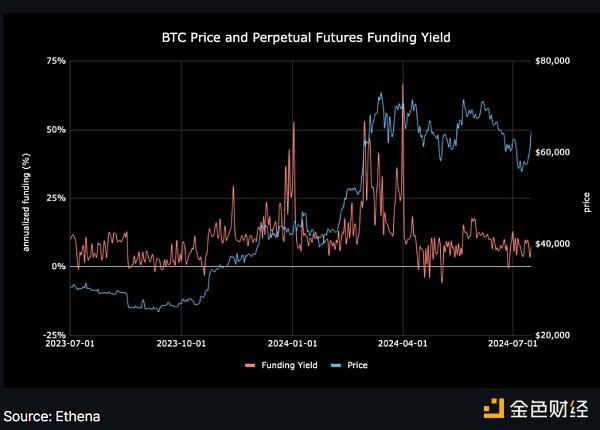Click the -25% left axis label
Image resolution: width=600 pixels, height=430 pixels.
55,335
